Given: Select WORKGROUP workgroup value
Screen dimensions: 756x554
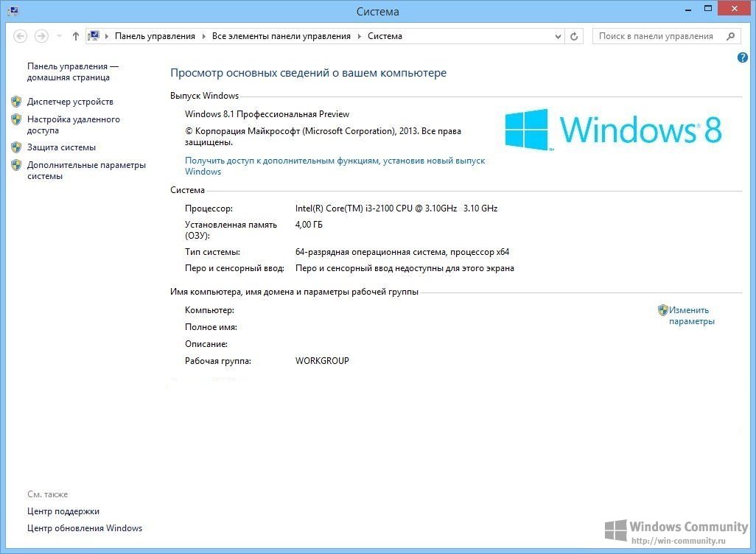Looking at the screenshot, I should point(322,361).
